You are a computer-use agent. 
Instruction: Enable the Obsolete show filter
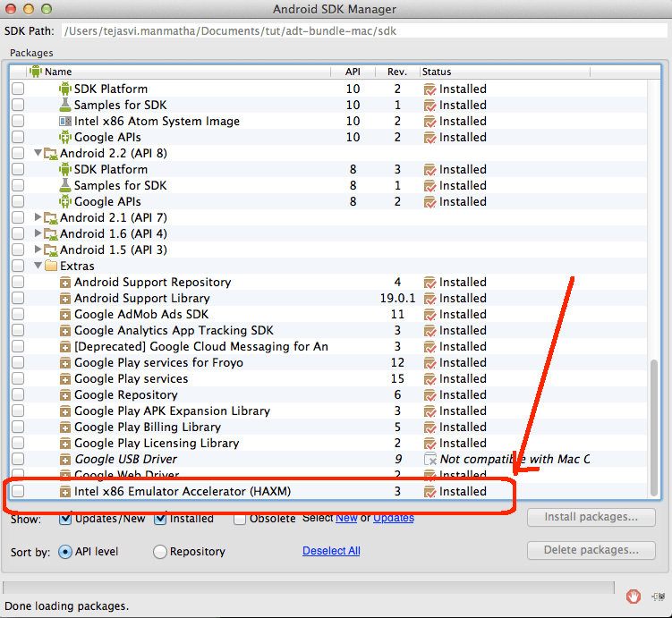click(x=240, y=519)
